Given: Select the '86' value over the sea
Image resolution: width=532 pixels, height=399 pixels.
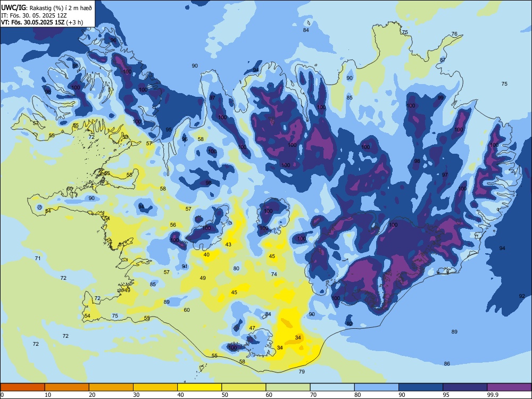Looking at the screenshot, I should [447, 364].
